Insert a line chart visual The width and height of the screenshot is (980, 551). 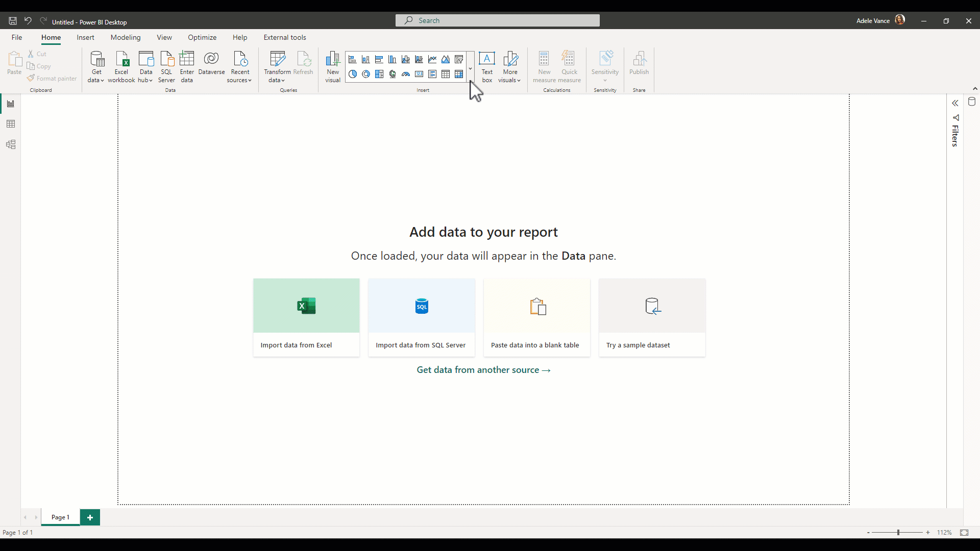click(x=432, y=60)
